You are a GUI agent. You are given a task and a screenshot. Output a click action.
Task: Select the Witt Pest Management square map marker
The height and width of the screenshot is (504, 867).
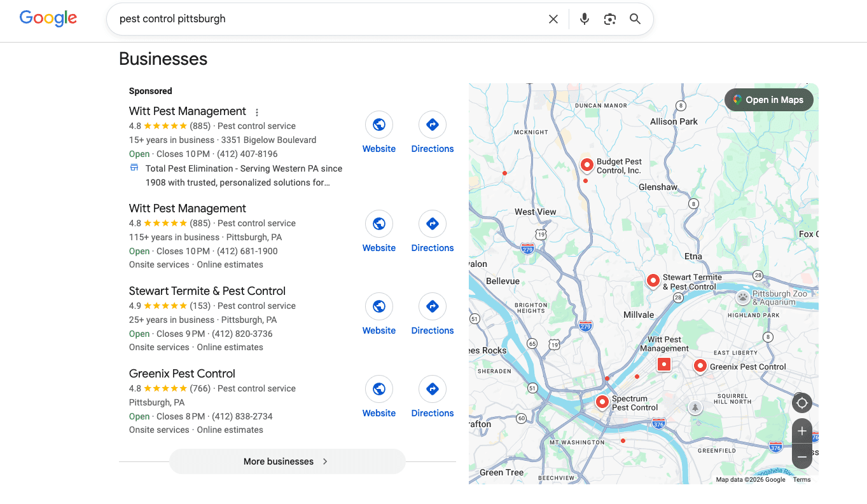pyautogui.click(x=664, y=364)
